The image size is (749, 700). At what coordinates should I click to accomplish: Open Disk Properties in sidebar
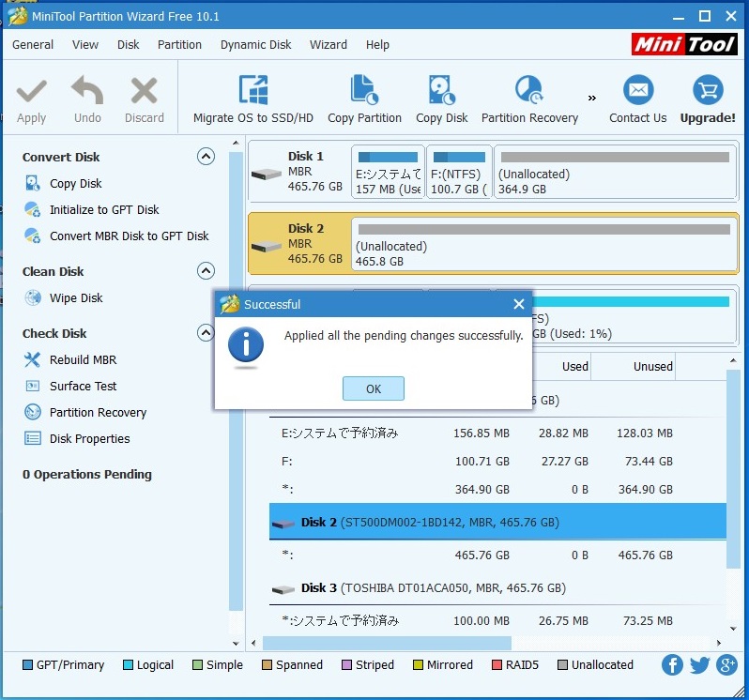click(x=90, y=438)
